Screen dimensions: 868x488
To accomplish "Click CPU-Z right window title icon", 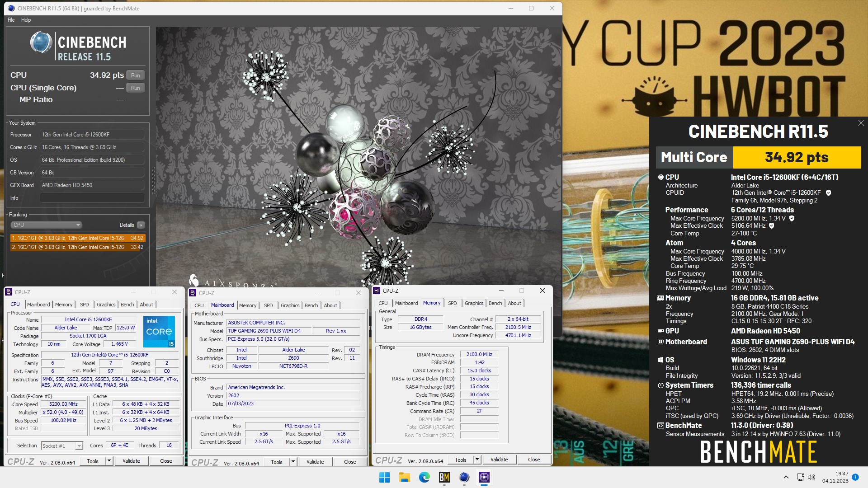I will click(377, 291).
